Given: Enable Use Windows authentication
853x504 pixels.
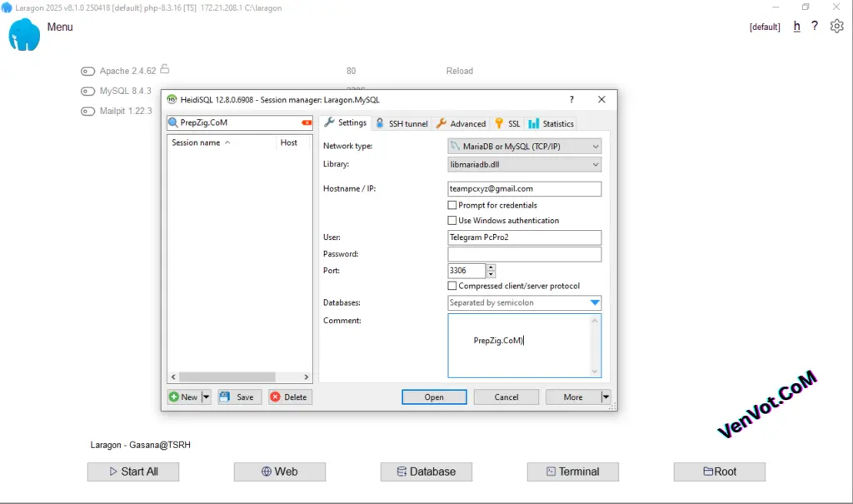Looking at the screenshot, I should pos(451,220).
